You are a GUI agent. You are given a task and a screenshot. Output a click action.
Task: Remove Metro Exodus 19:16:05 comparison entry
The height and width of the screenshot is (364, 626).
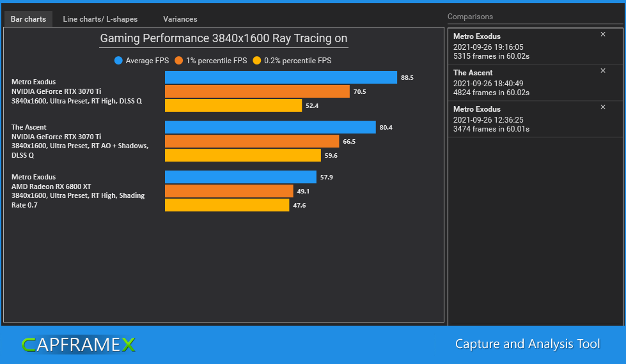click(603, 34)
